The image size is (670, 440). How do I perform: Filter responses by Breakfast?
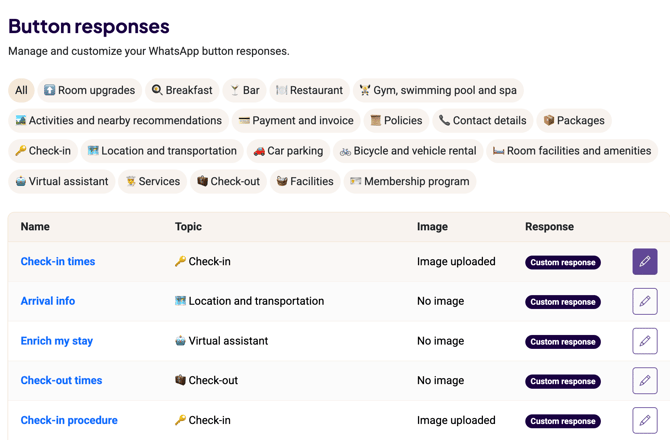point(182,90)
